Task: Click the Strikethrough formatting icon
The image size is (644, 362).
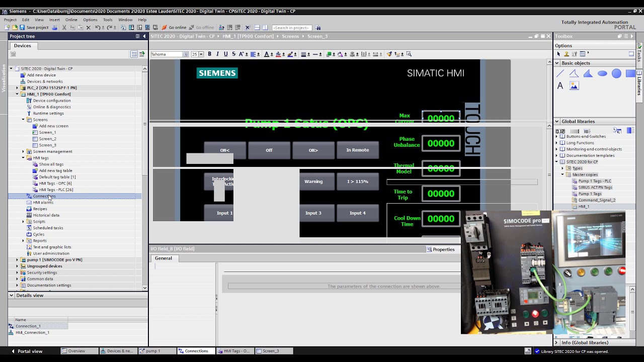Action: pyautogui.click(x=233, y=54)
